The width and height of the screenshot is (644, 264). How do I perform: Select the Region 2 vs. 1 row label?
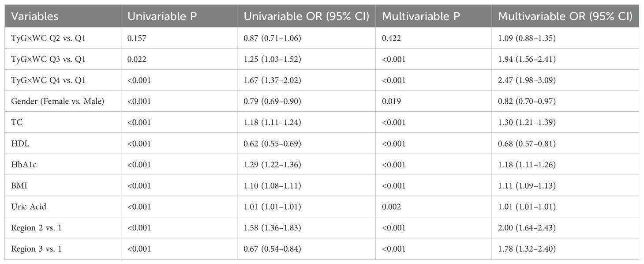pos(37,228)
